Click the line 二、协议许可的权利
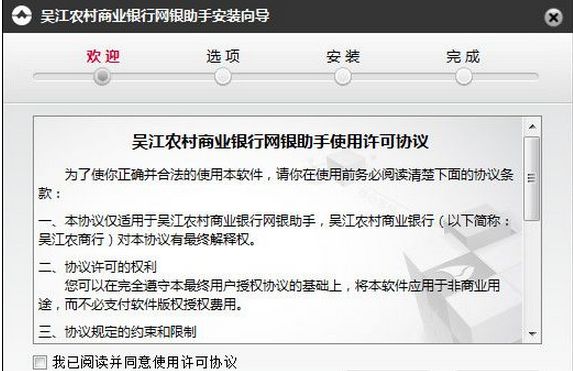This screenshot has height=371, width=573. pos(98,267)
